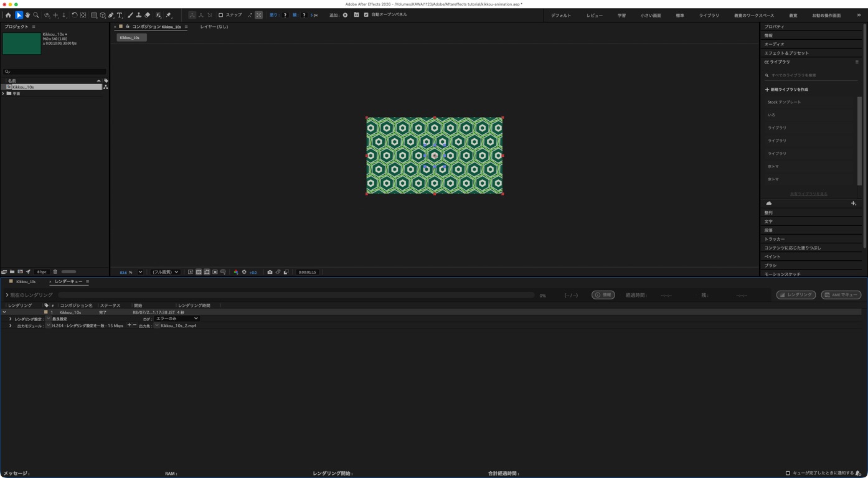868x478 pixels.
Task: Toggle the 自動オープンパネル checkbox
Action: [366, 15]
